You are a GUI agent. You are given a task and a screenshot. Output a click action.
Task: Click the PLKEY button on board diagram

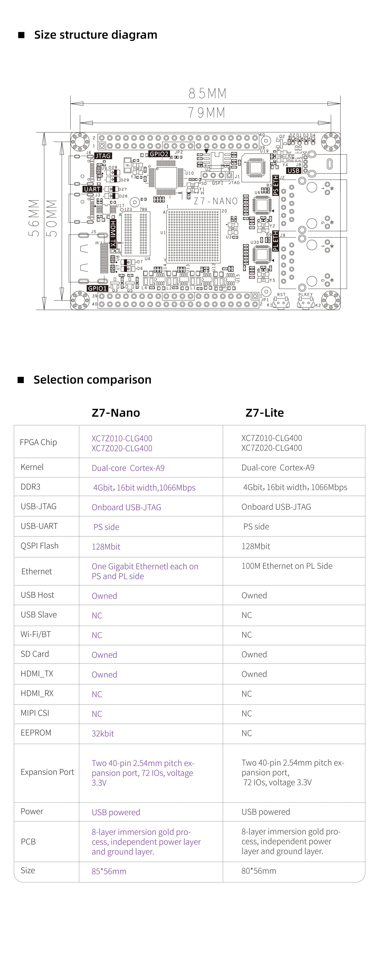coord(306,303)
